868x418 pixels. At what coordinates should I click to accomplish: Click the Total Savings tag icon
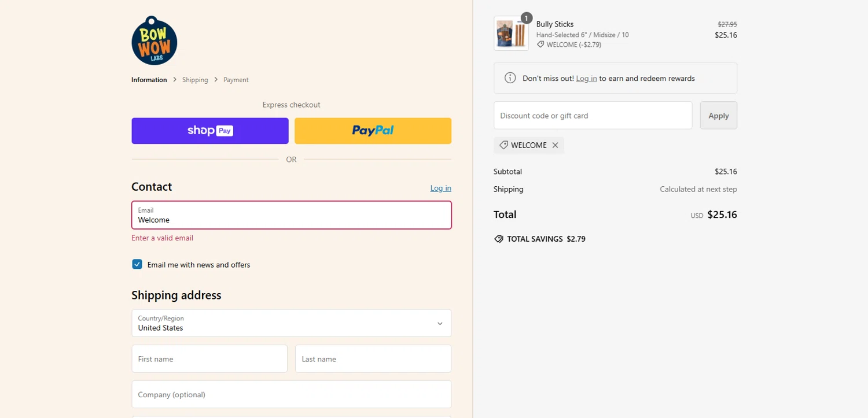click(x=498, y=239)
